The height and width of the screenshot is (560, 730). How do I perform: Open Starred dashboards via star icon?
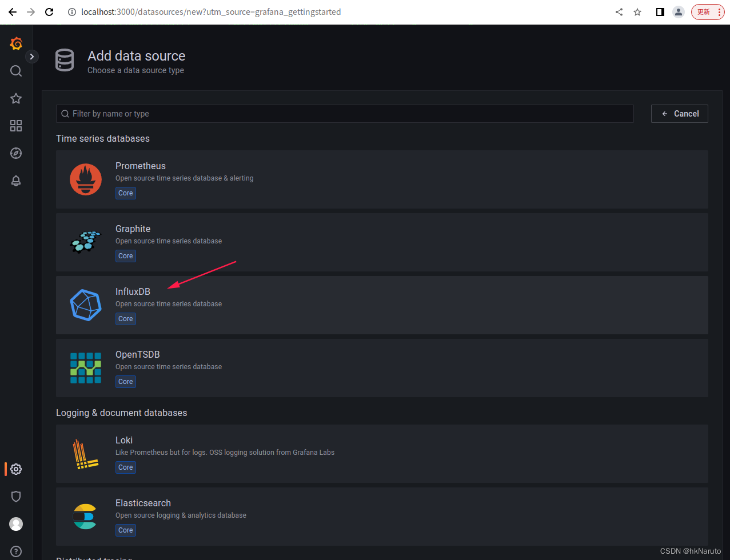point(15,98)
